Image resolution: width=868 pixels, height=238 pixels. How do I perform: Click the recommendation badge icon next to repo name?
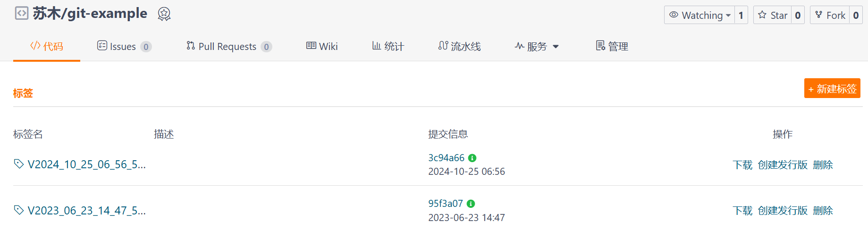(164, 14)
